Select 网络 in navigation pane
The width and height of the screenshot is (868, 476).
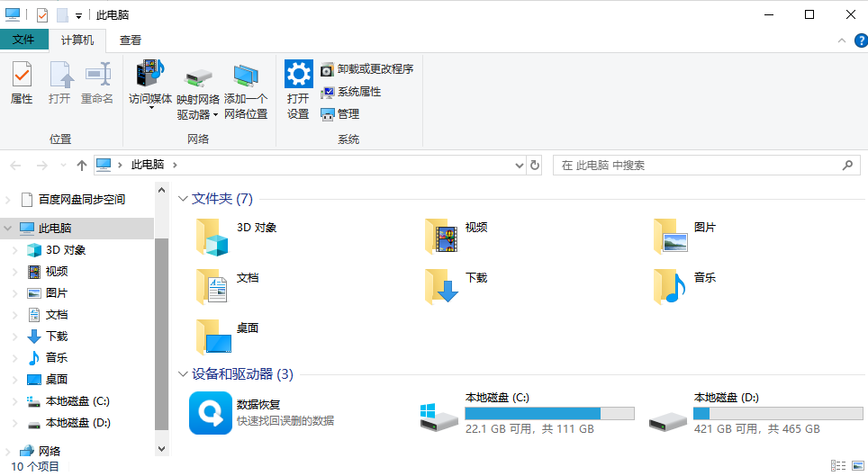click(x=50, y=452)
